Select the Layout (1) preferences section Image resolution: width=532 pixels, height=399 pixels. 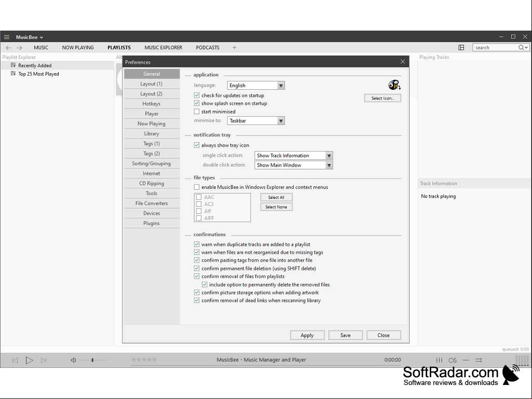[x=152, y=84]
